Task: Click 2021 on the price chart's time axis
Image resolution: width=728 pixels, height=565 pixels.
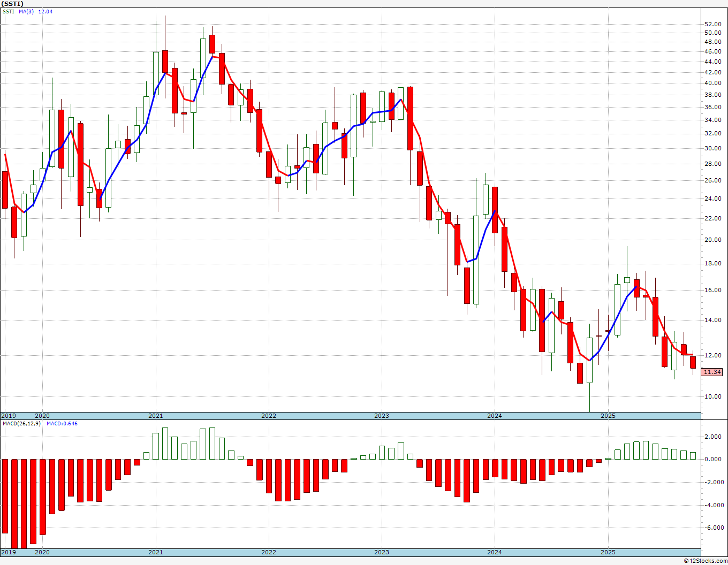Action: click(x=156, y=416)
